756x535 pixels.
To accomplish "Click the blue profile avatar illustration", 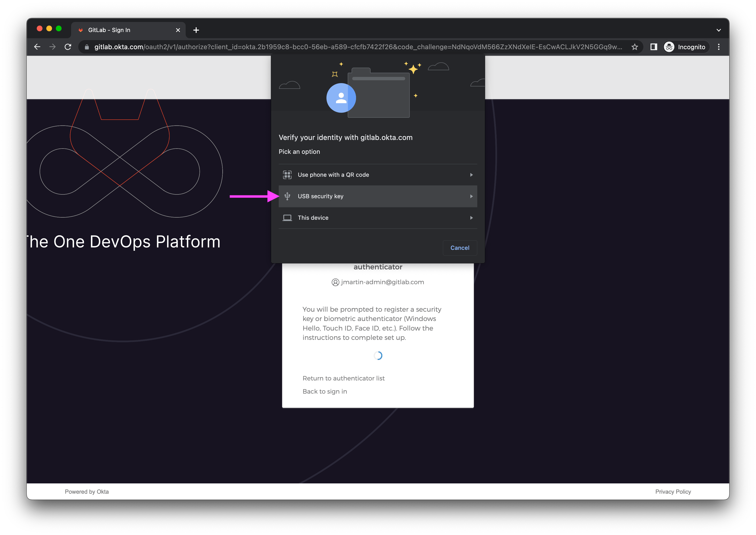I will [x=341, y=98].
